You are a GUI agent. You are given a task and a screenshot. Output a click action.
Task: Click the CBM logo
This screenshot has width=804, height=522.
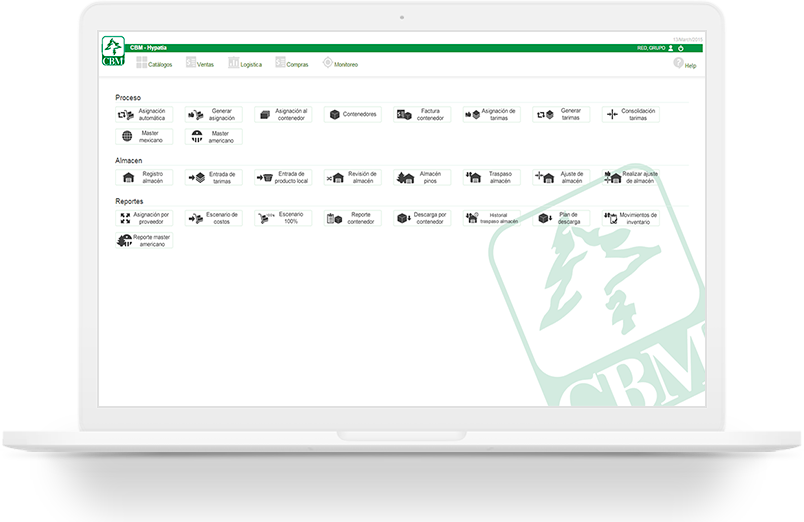click(113, 51)
